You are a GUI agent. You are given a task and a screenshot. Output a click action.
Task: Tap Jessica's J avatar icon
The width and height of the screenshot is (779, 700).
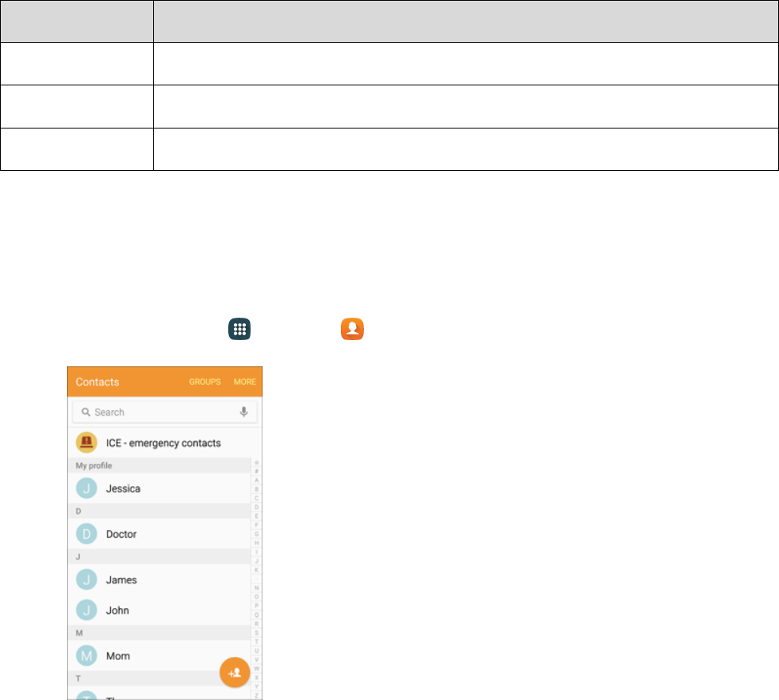[86, 488]
